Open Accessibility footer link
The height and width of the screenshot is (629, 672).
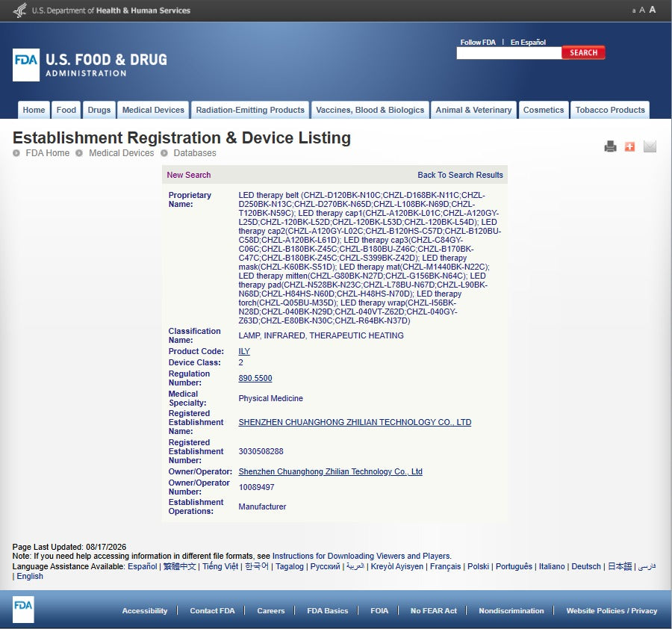coord(144,610)
